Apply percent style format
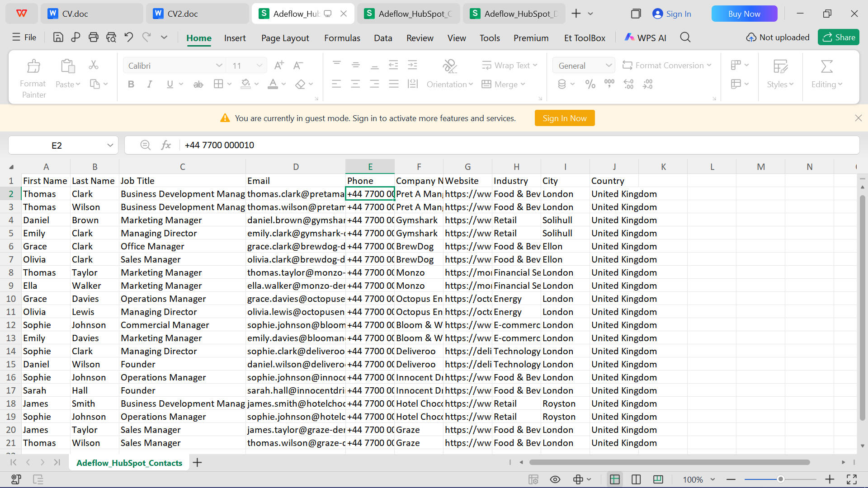The width and height of the screenshot is (868, 488). pos(590,84)
